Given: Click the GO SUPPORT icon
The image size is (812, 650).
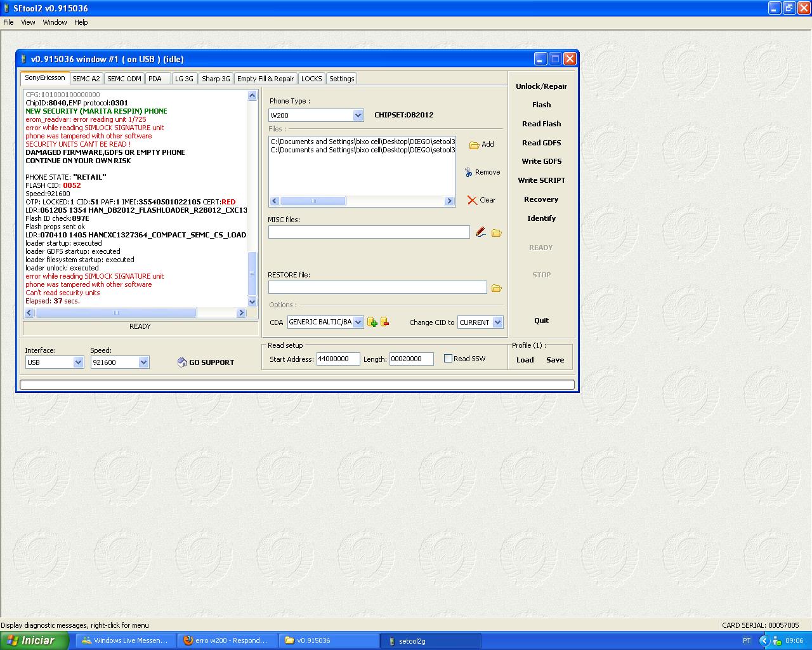Looking at the screenshot, I should click(182, 362).
